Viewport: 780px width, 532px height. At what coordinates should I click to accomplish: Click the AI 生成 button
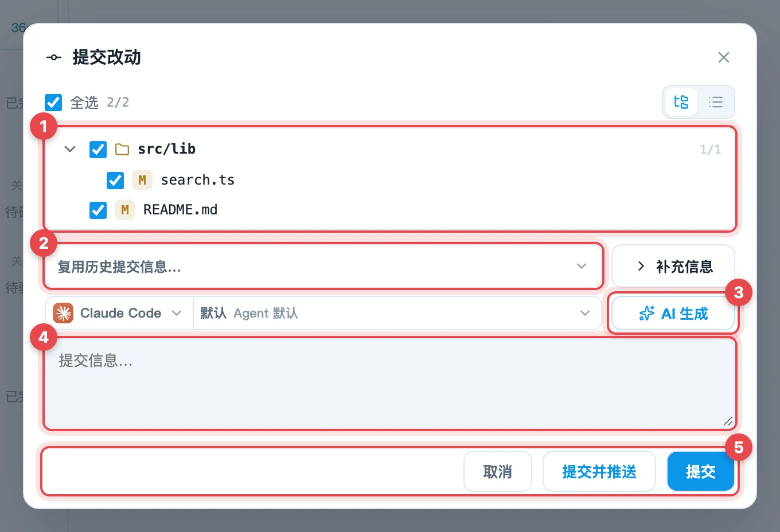click(673, 314)
